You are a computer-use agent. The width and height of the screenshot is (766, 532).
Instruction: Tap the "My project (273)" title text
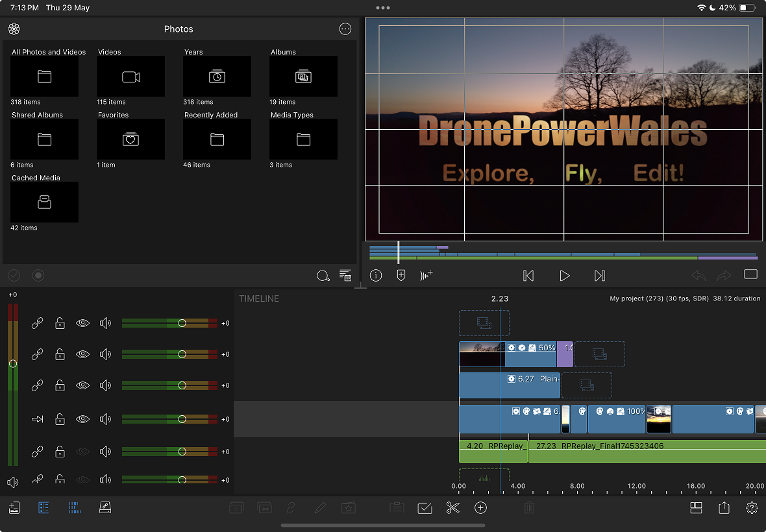coord(636,298)
